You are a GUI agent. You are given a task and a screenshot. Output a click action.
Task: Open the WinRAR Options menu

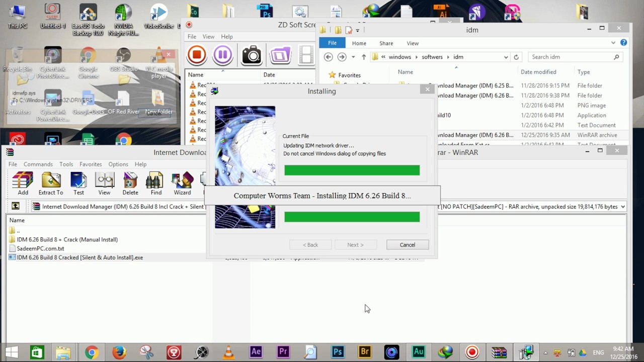click(x=118, y=164)
